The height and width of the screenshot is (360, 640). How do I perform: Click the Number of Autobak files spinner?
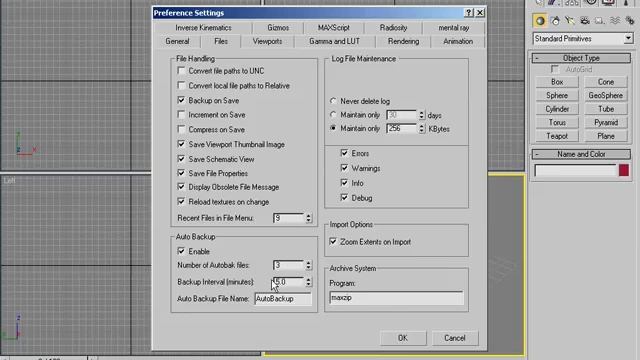[x=309, y=265]
